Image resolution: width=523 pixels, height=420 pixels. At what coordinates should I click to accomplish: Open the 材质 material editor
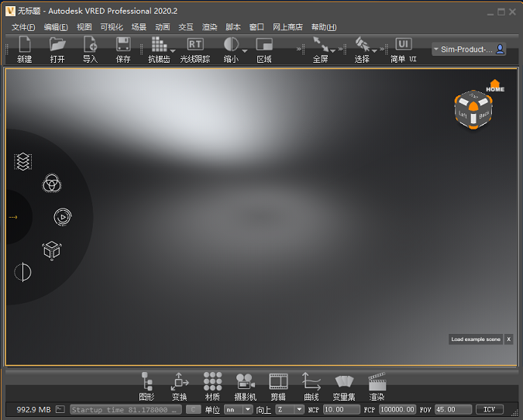pos(212,387)
